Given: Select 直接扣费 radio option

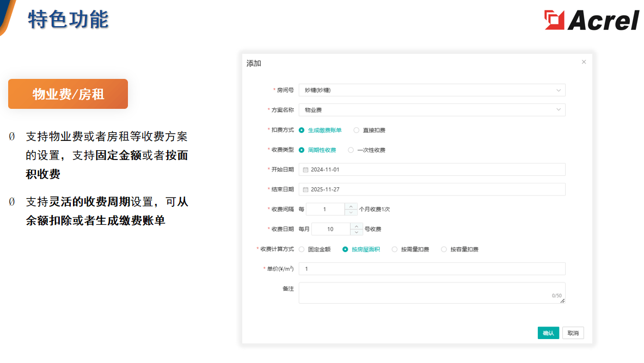Looking at the screenshot, I should pyautogui.click(x=357, y=130).
